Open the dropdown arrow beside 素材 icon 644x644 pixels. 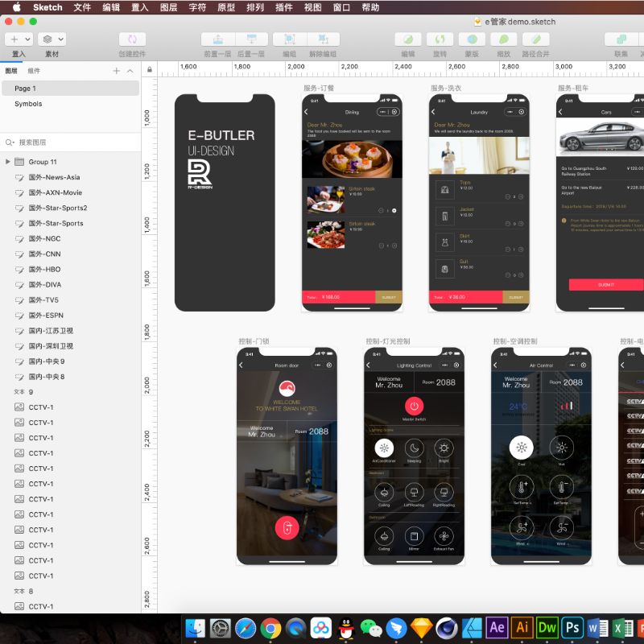pos(61,39)
